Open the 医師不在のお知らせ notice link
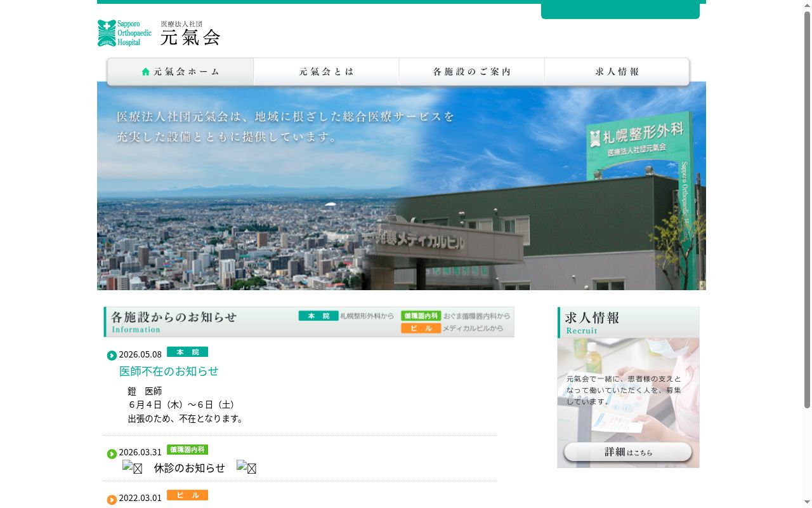The height and width of the screenshot is (508, 812). pos(169,371)
